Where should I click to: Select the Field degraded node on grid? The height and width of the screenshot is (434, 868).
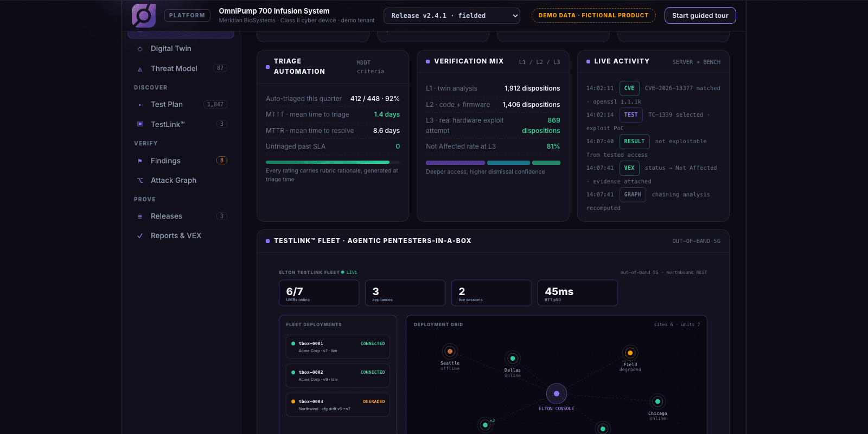[630, 353]
